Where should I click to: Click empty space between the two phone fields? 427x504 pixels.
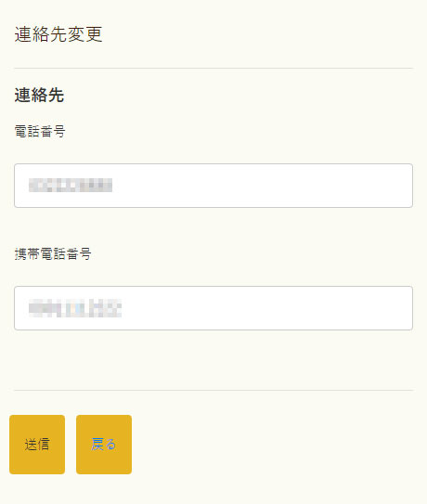[x=213, y=226]
